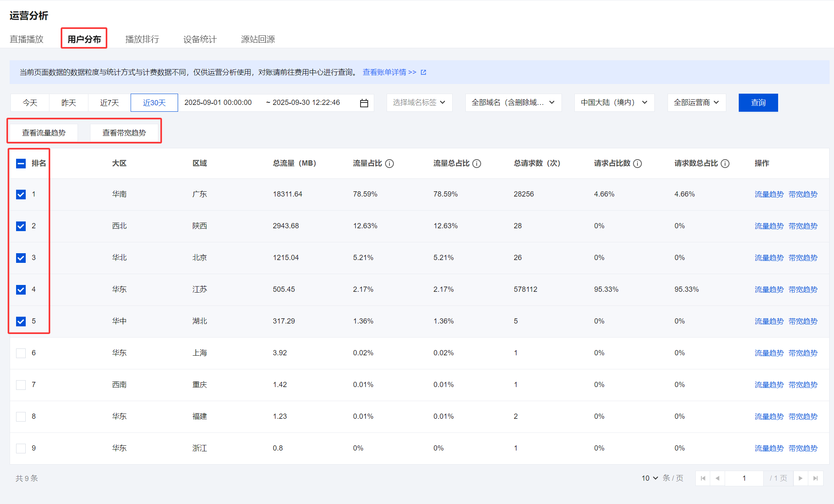Image resolution: width=834 pixels, height=504 pixels.
Task: Toggle the select-all checkbox in header
Action: tap(21, 164)
